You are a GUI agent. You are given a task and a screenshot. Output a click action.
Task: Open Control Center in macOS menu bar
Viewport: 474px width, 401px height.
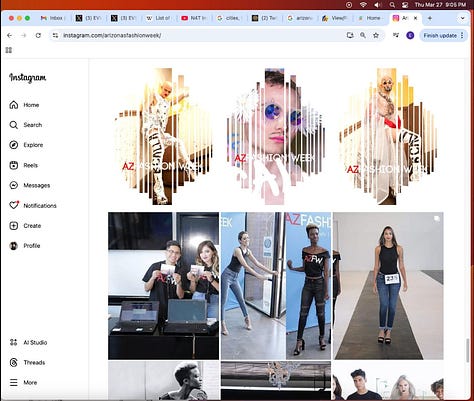tap(405, 5)
